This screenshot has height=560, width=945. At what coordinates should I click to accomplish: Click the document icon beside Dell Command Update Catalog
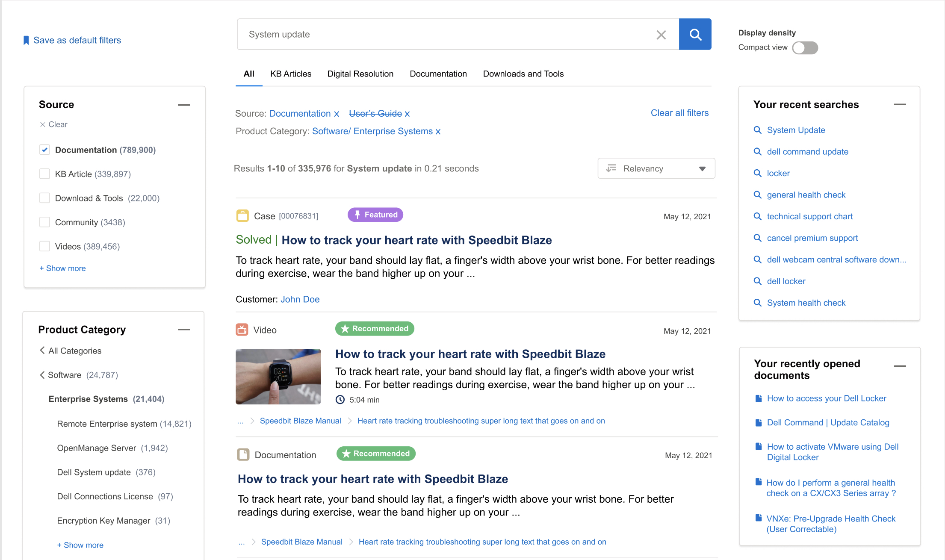[x=758, y=422]
